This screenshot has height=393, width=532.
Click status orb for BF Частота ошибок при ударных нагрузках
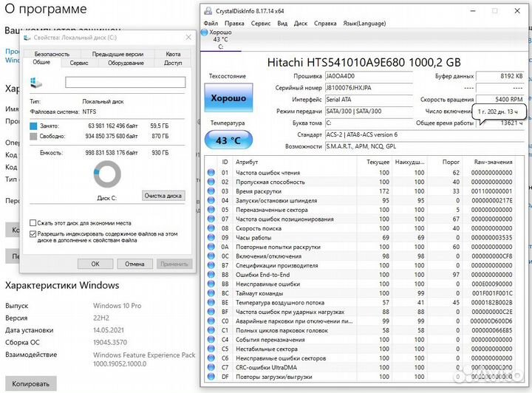coord(211,312)
